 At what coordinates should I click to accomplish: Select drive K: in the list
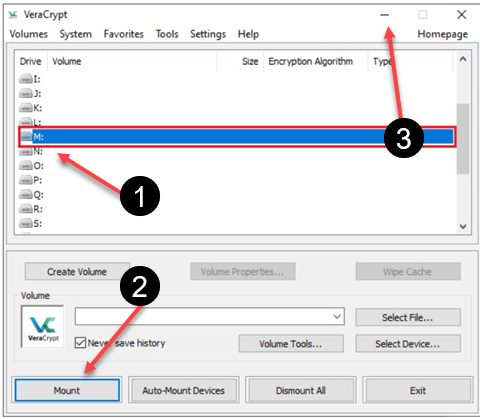click(x=30, y=108)
